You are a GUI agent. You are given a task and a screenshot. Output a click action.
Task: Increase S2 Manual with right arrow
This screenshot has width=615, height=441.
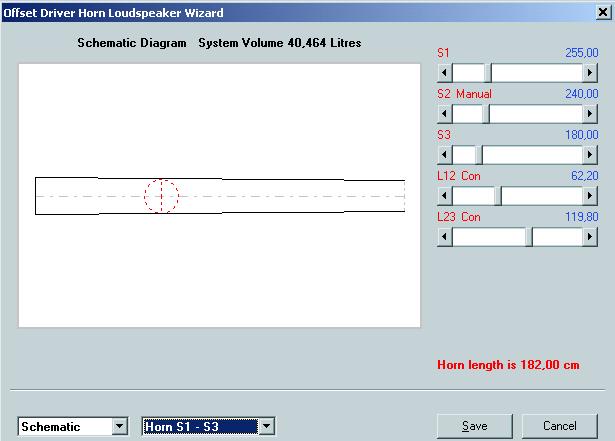point(590,114)
